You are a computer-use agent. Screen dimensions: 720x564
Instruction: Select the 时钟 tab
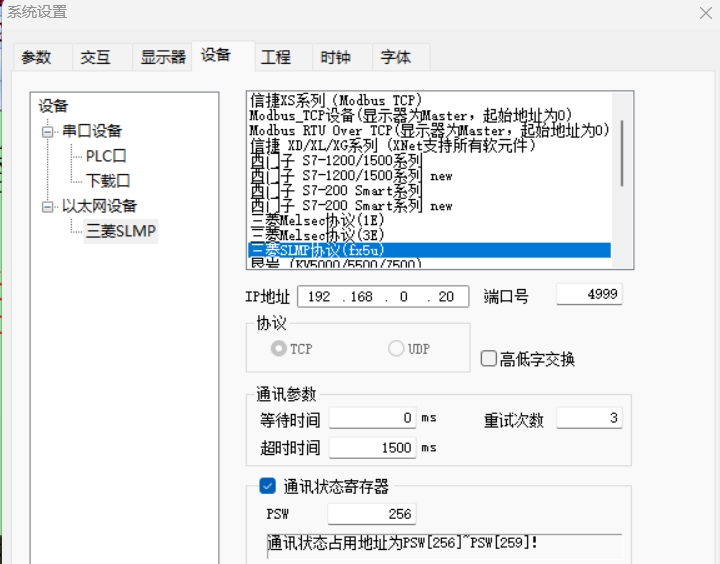tap(336, 58)
